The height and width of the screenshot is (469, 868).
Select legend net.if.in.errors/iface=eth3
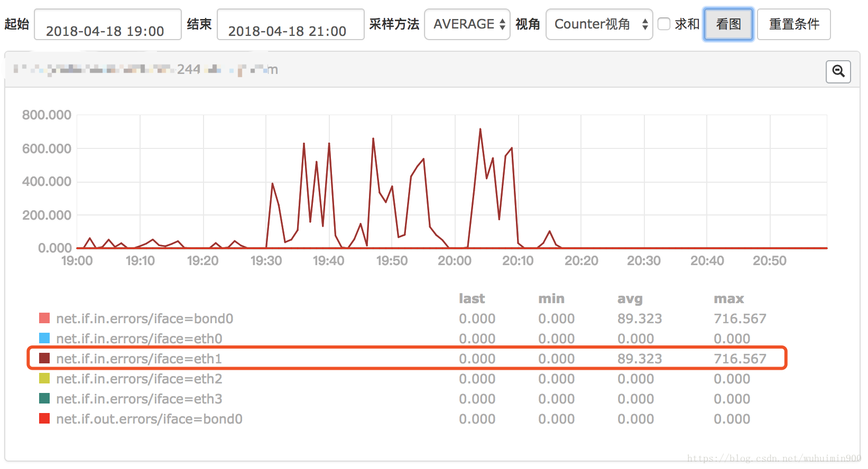(139, 399)
